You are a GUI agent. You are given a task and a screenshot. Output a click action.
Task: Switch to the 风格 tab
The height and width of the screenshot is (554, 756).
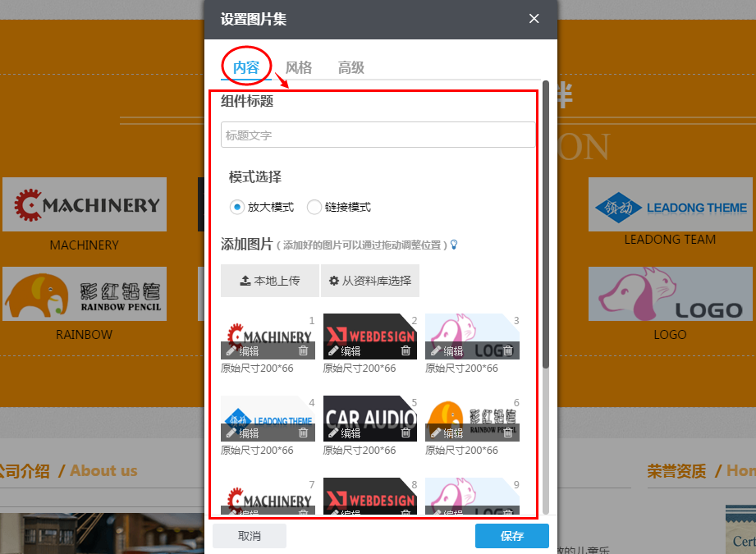tap(299, 67)
